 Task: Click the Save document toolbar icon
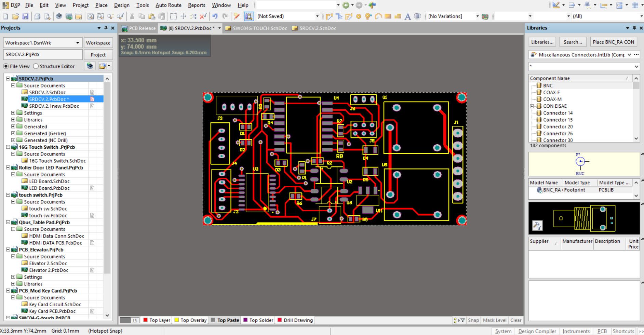[x=25, y=16]
